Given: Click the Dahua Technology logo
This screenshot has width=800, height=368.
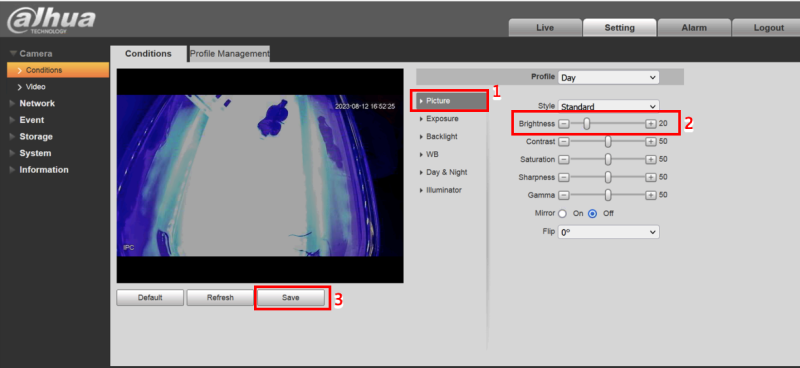Looking at the screenshot, I should [x=51, y=20].
